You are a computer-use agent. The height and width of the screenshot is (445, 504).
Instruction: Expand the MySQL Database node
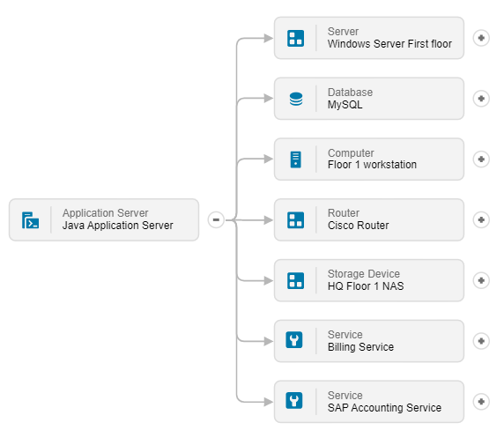click(481, 99)
